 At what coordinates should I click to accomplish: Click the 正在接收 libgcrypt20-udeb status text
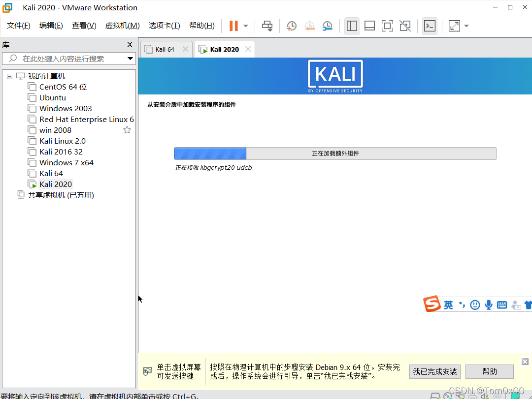tap(213, 168)
